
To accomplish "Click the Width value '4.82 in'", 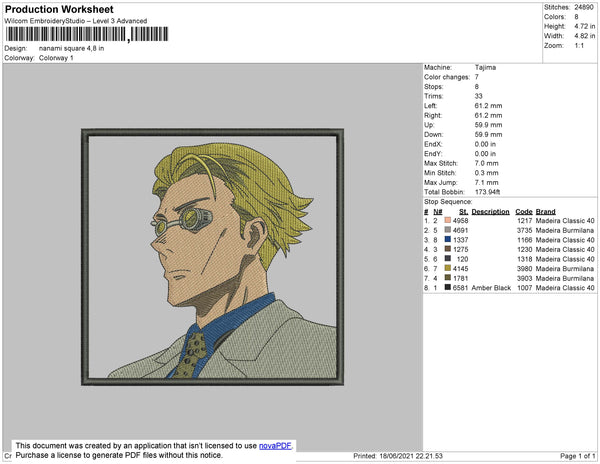I will point(585,36).
